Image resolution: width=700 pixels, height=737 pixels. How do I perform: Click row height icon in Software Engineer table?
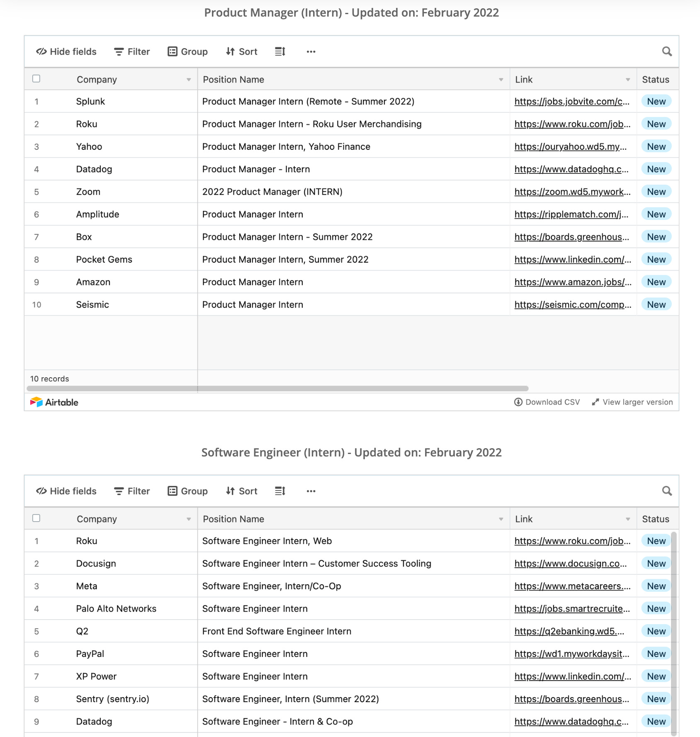(x=280, y=491)
